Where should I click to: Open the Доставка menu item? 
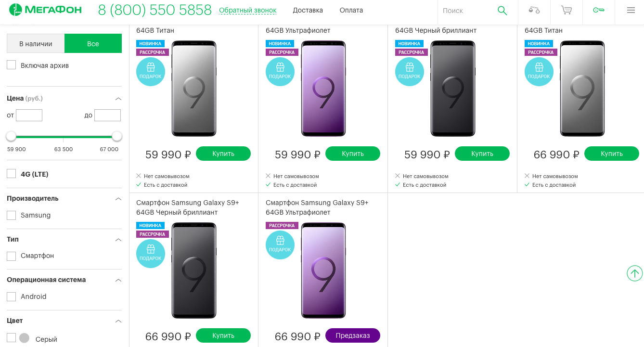click(308, 10)
